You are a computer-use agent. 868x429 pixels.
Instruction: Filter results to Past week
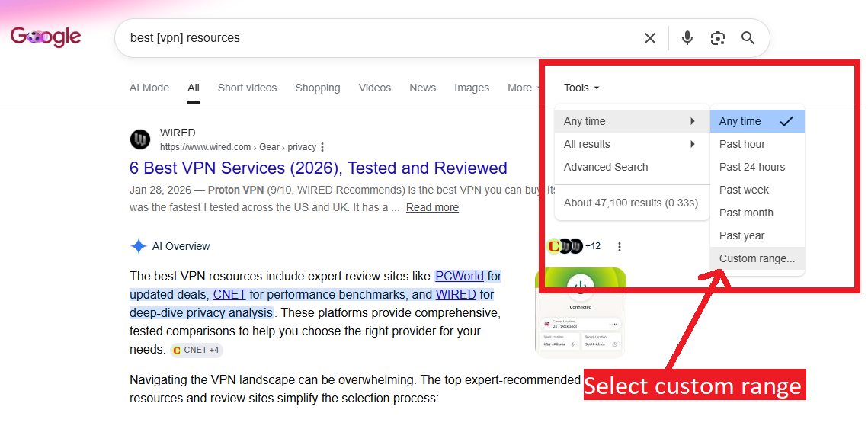tap(757, 190)
